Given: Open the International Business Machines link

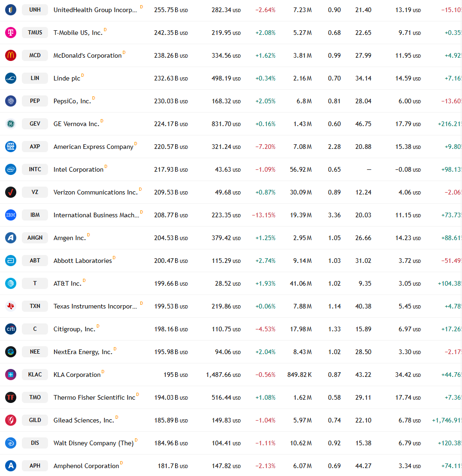Looking at the screenshot, I should coord(96,215).
